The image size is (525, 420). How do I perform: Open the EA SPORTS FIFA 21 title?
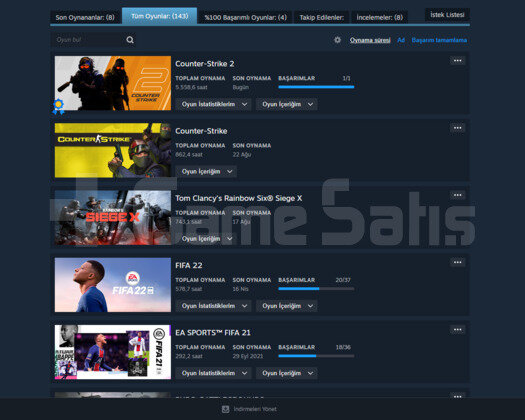[x=213, y=333]
